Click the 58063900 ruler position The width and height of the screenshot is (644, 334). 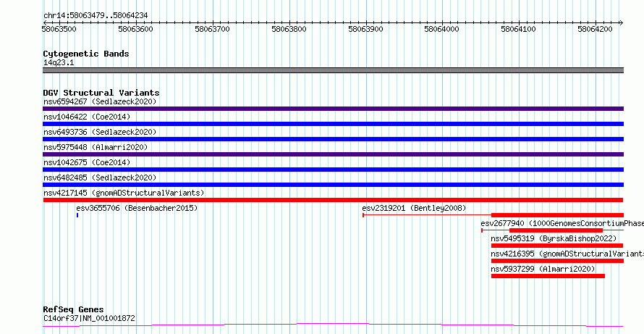point(365,29)
